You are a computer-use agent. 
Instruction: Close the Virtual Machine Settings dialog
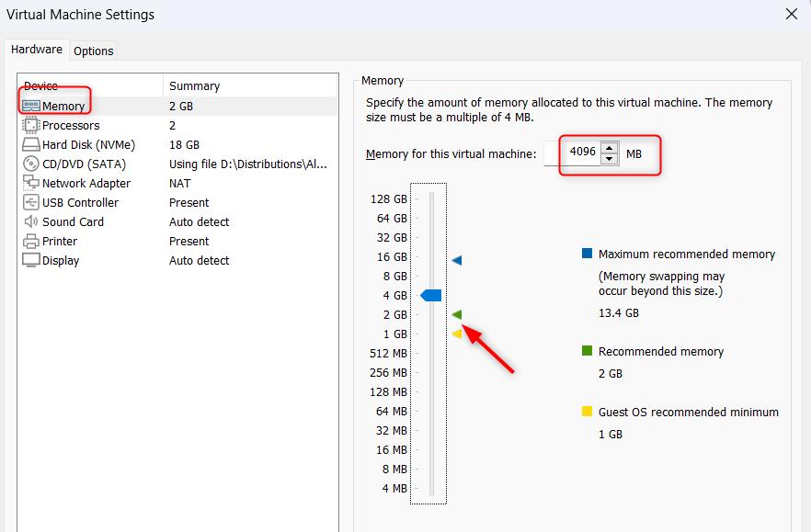pos(792,15)
